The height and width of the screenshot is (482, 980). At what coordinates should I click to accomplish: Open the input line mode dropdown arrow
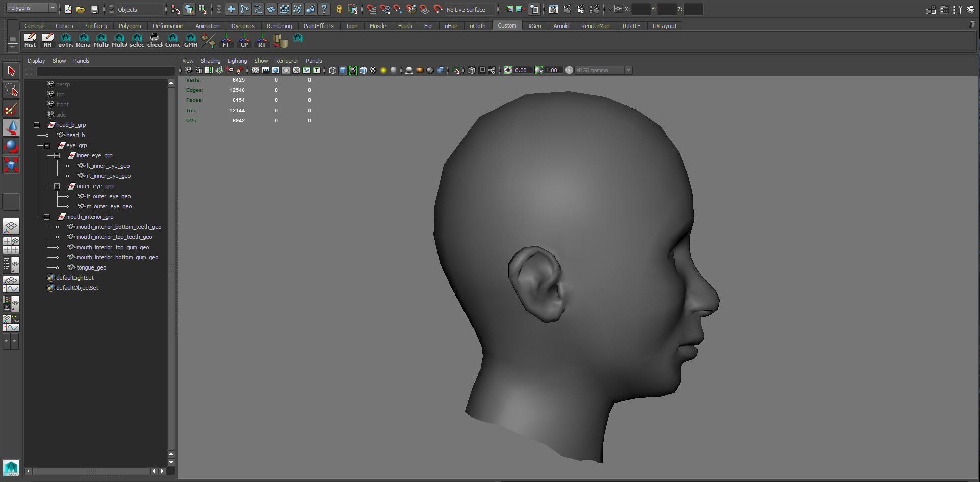[610, 9]
